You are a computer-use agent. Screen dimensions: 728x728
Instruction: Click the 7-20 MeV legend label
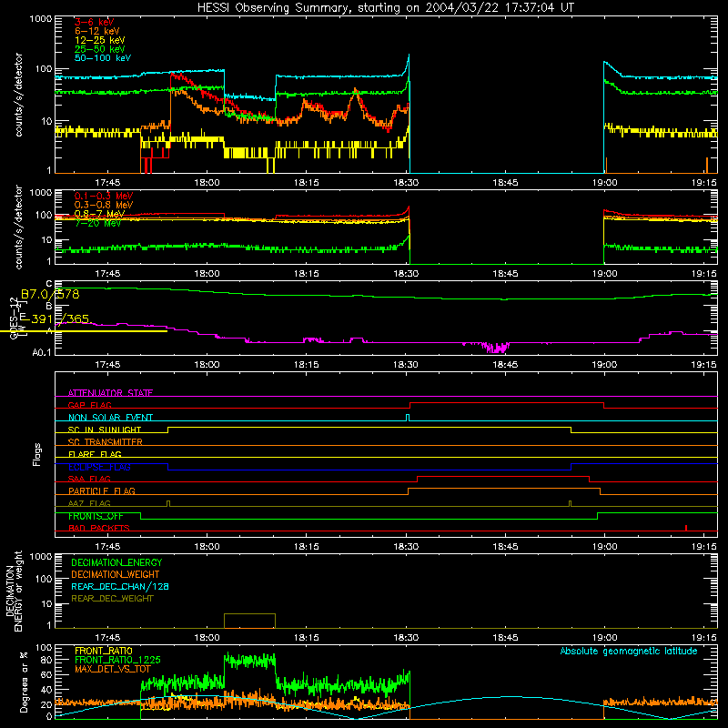97,223
